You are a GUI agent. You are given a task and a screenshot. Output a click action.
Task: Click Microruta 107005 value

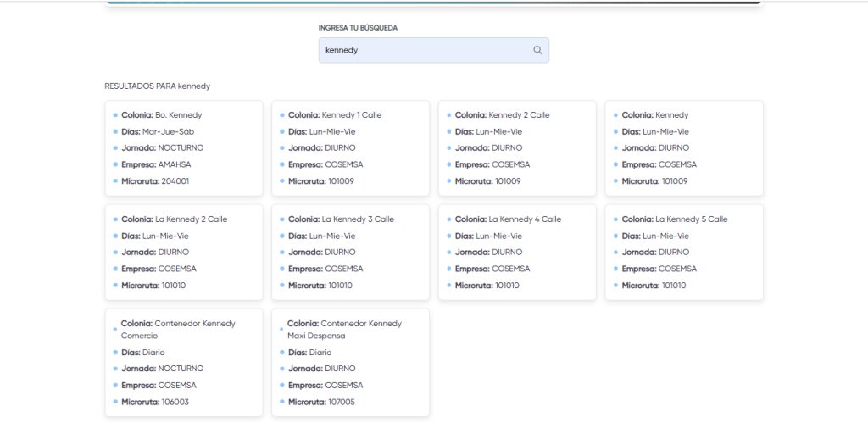pyautogui.click(x=342, y=402)
